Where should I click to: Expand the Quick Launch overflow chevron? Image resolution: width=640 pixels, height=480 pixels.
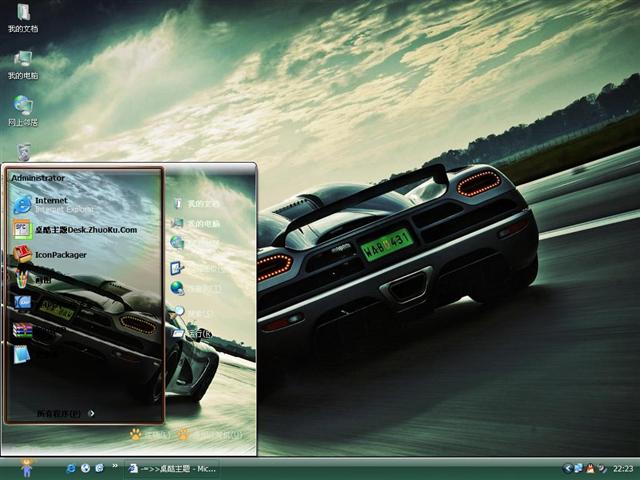(115, 467)
